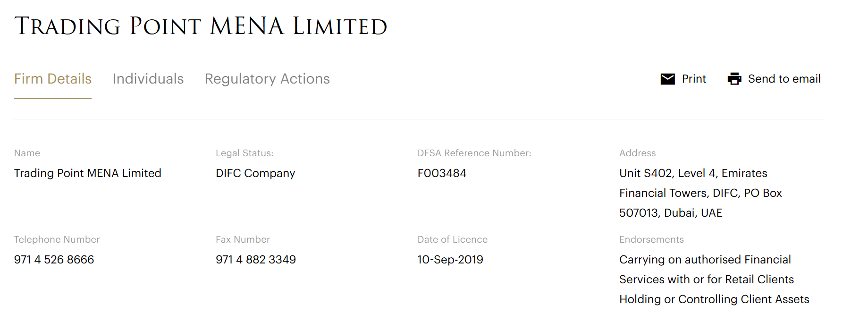The width and height of the screenshot is (868, 322).
Task: Click the envelope icon beside Print
Action: tap(667, 79)
